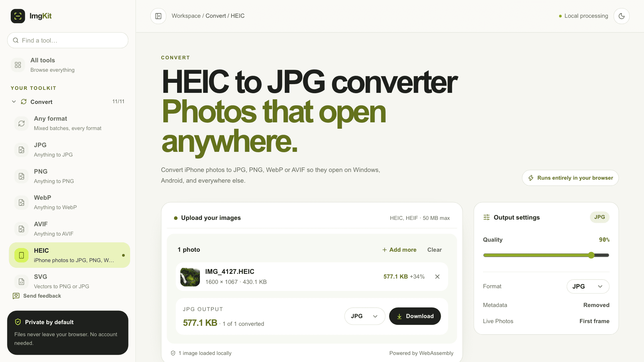This screenshot has width=644, height=362.
Task: Click the lightning bolt icon in the browser badge
Action: 531,178
